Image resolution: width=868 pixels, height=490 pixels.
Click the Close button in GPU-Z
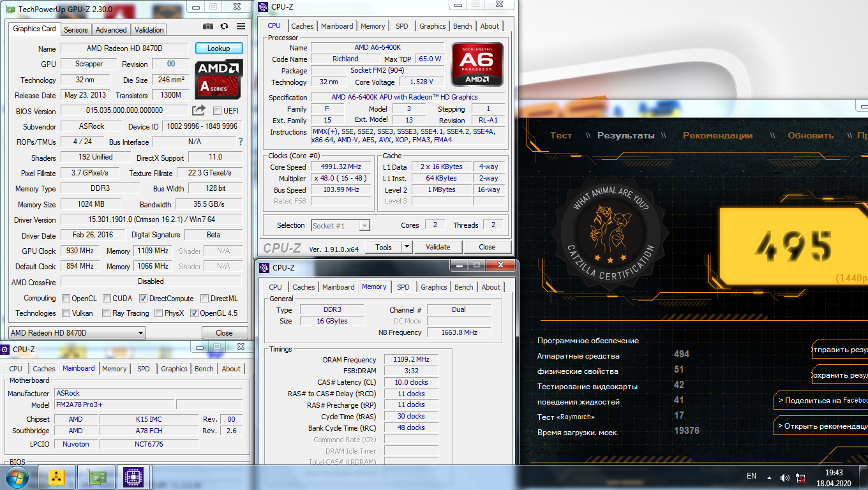(x=225, y=332)
